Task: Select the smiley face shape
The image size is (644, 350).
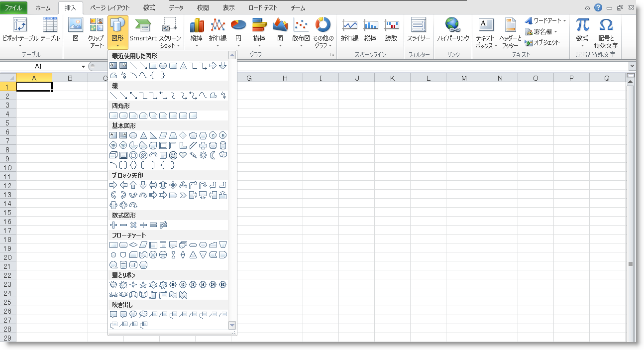Action: (x=173, y=155)
